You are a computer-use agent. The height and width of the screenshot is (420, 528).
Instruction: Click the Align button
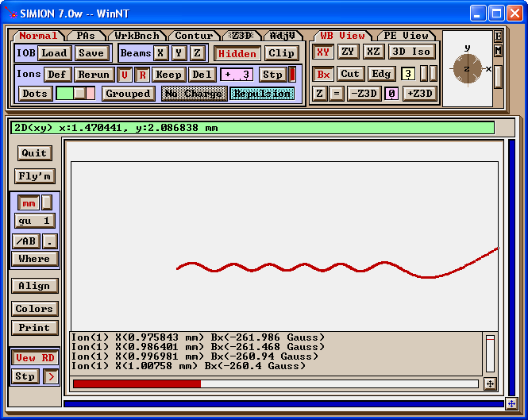(35, 286)
